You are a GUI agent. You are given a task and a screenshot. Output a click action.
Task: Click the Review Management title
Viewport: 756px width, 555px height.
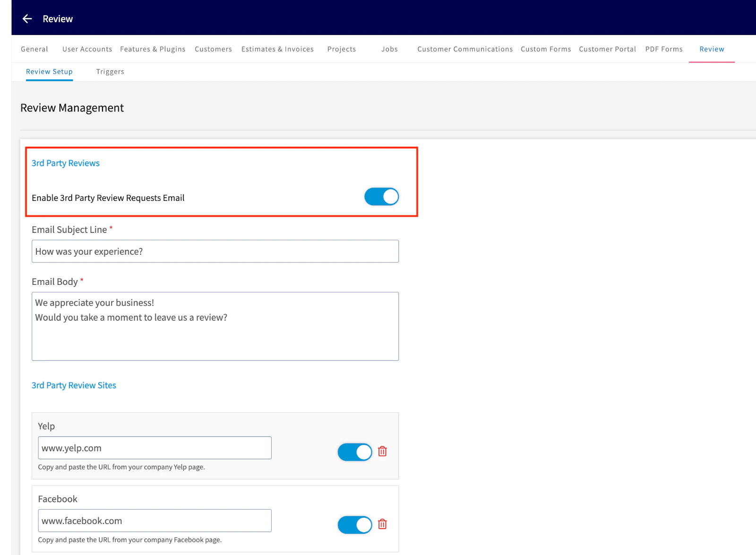pos(72,108)
